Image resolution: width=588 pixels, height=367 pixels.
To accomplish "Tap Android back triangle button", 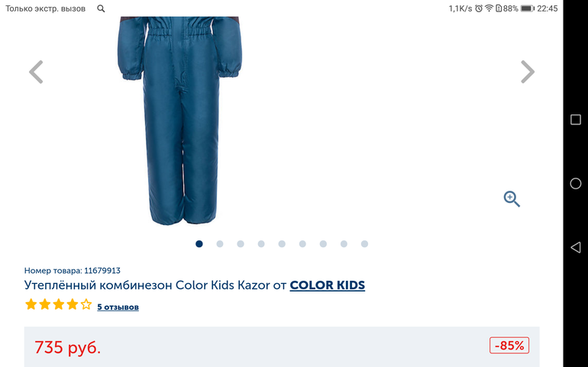I will click(575, 247).
